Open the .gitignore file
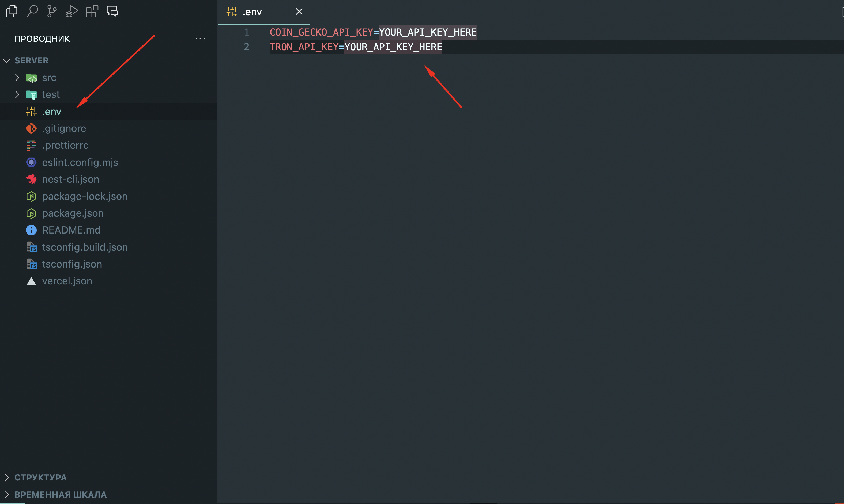The image size is (844, 504). (108, 128)
